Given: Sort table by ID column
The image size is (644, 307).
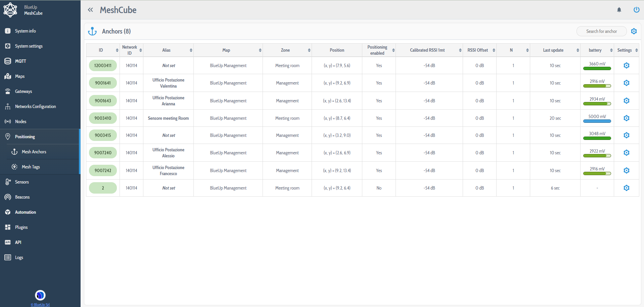Looking at the screenshot, I should tap(103, 50).
